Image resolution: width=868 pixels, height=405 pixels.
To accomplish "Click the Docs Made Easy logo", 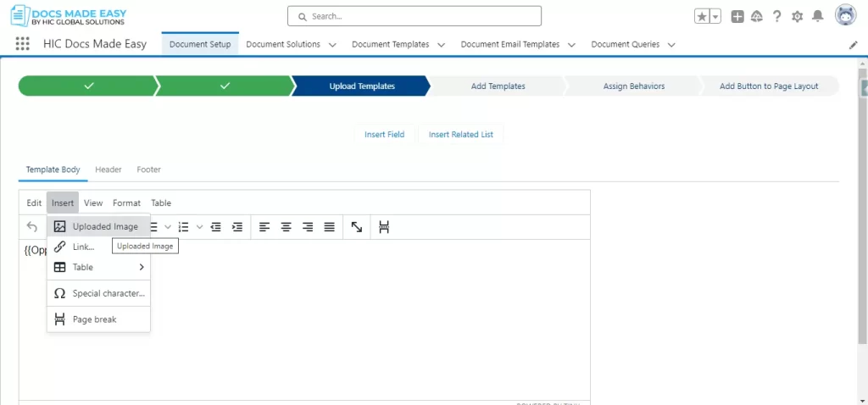I will point(68,16).
